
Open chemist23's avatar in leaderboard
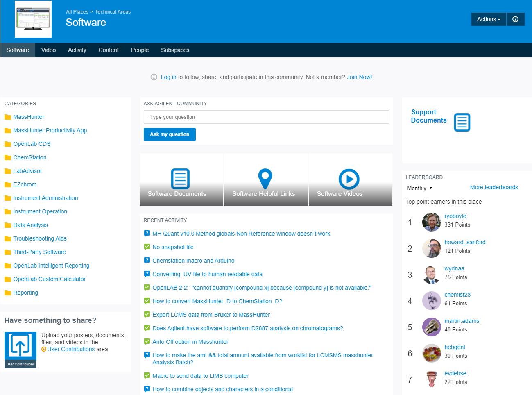[431, 301]
